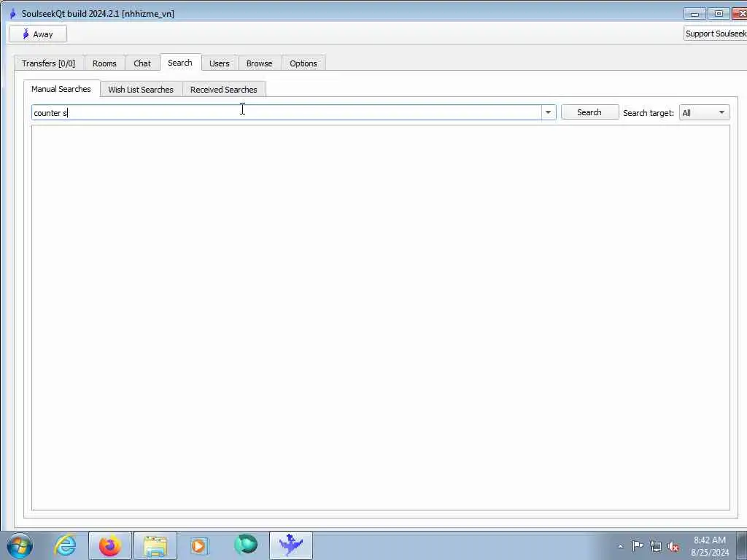This screenshot has height=560, width=747.
Task: Launch Windows Media Player from taskbar
Action: coord(200,545)
